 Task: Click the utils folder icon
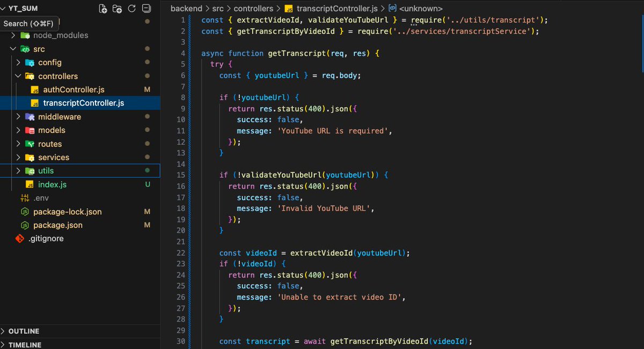(30, 171)
